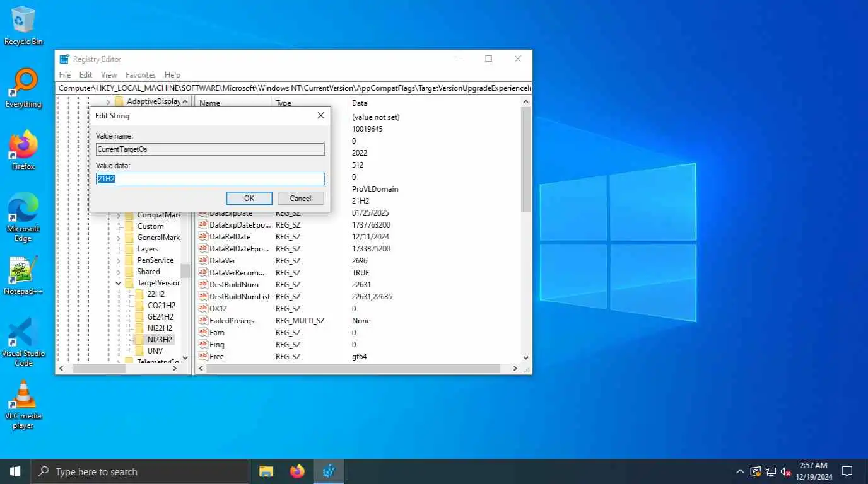Click the Windows Start button

coord(15,471)
